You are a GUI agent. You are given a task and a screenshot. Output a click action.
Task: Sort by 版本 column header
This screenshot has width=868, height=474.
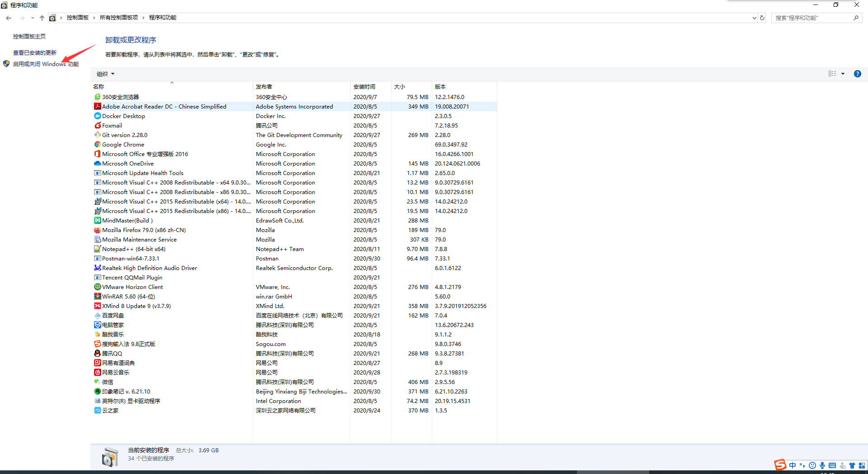tap(464, 86)
